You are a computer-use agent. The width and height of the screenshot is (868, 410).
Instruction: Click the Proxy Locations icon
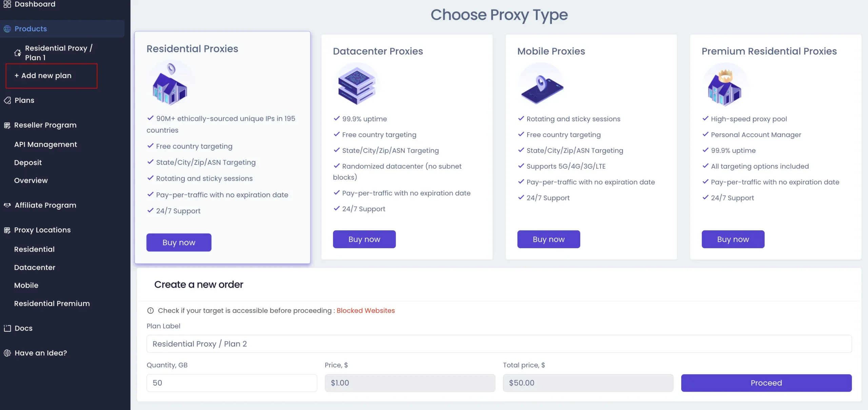pyautogui.click(x=7, y=230)
